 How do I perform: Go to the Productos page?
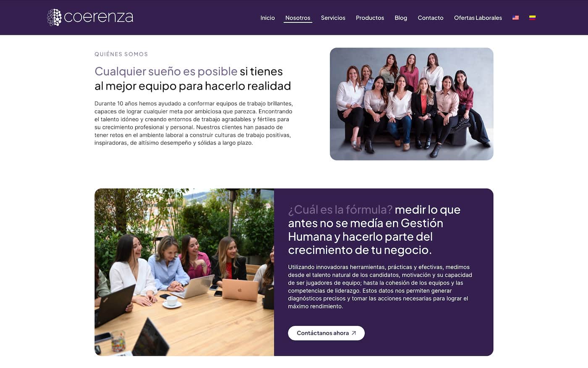(370, 18)
